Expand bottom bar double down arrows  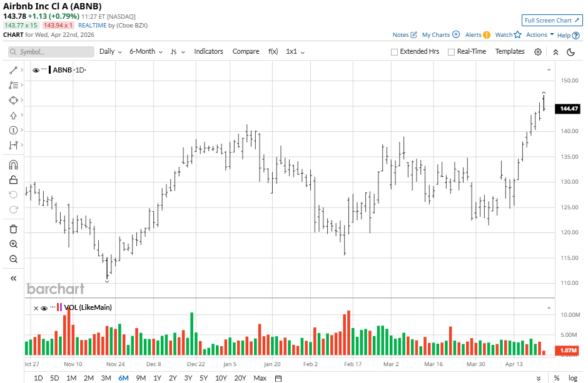(x=539, y=379)
